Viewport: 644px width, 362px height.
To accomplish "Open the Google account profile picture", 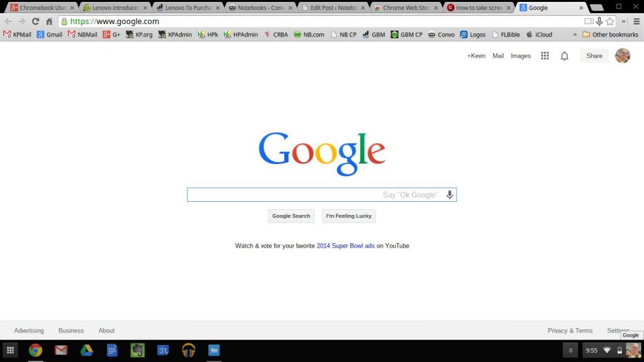I will coord(623,55).
